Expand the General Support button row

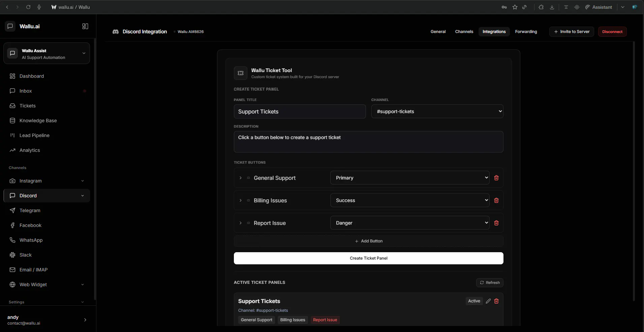coord(240,178)
